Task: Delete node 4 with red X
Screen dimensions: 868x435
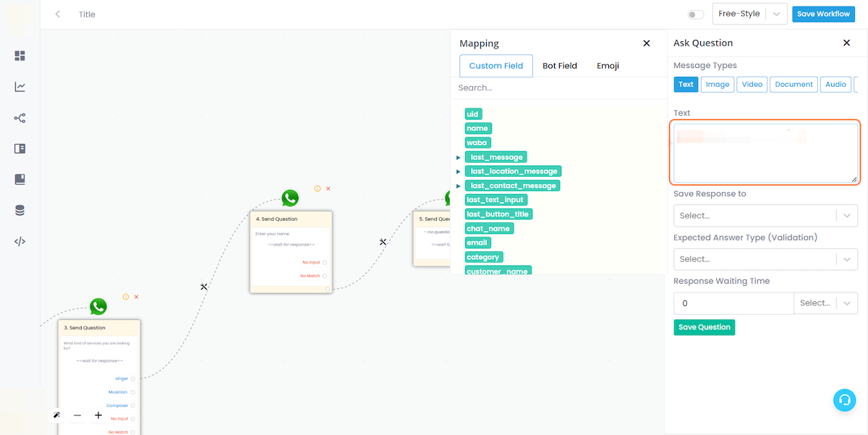Action: [x=328, y=188]
